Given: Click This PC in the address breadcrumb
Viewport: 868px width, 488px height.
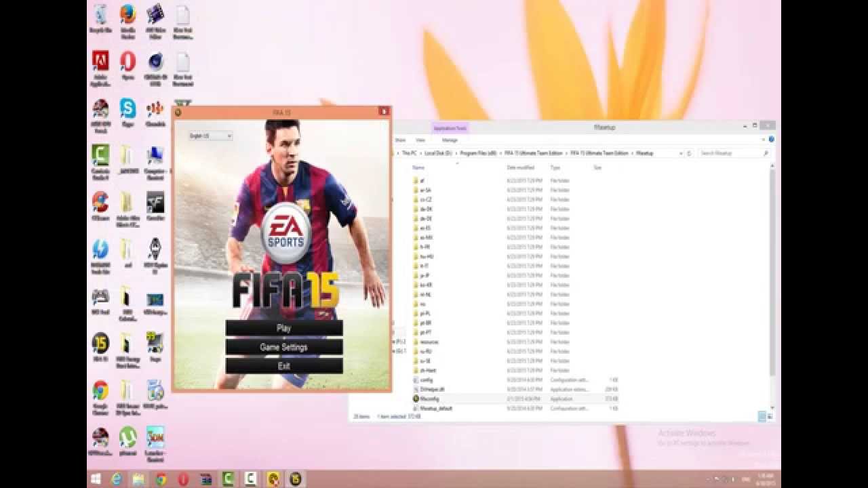Looking at the screenshot, I should [410, 153].
